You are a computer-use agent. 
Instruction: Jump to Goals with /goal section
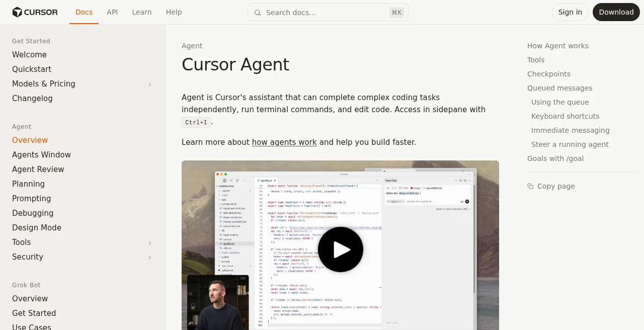coord(555,158)
